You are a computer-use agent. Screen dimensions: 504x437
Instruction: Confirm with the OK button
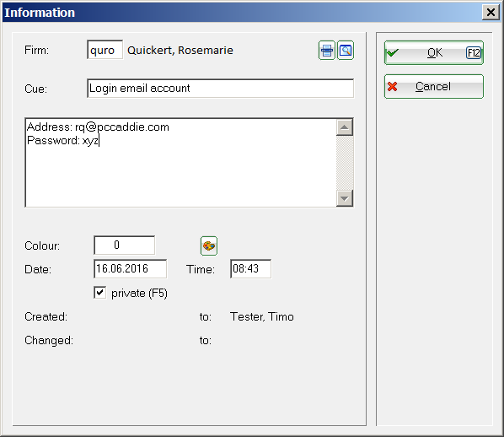tap(434, 53)
